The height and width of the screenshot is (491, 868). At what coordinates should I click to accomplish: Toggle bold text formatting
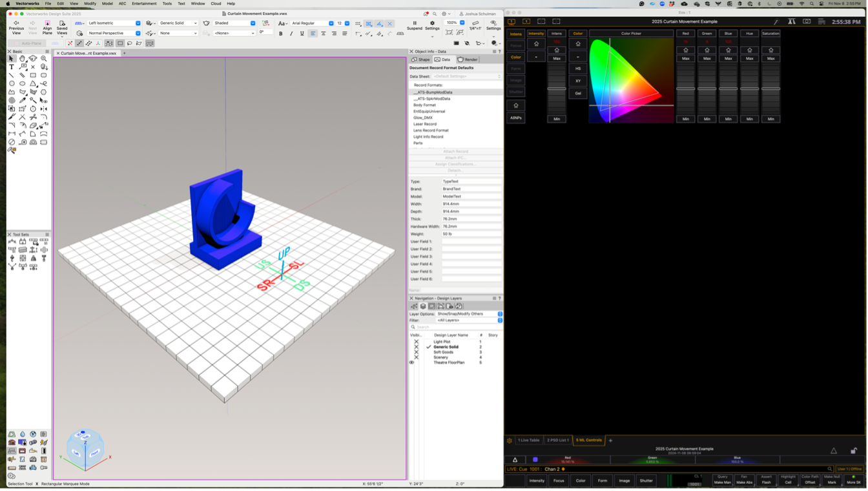(x=280, y=34)
